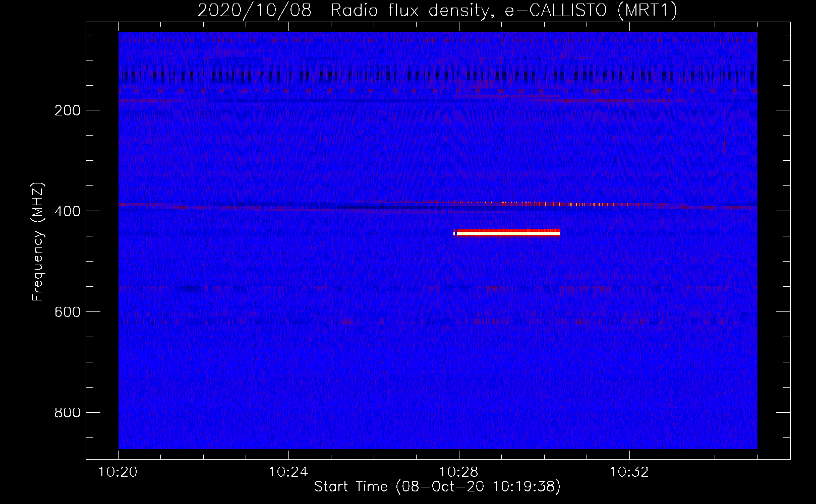Click the 10:24 time tick label
The height and width of the screenshot is (504, 816).
[288, 472]
